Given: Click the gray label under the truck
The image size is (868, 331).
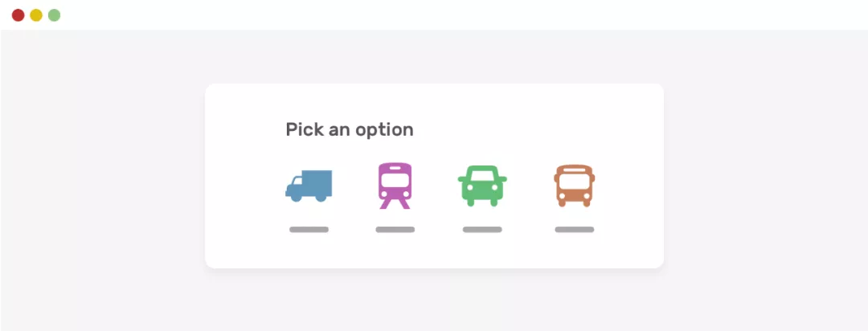Looking at the screenshot, I should (x=309, y=230).
